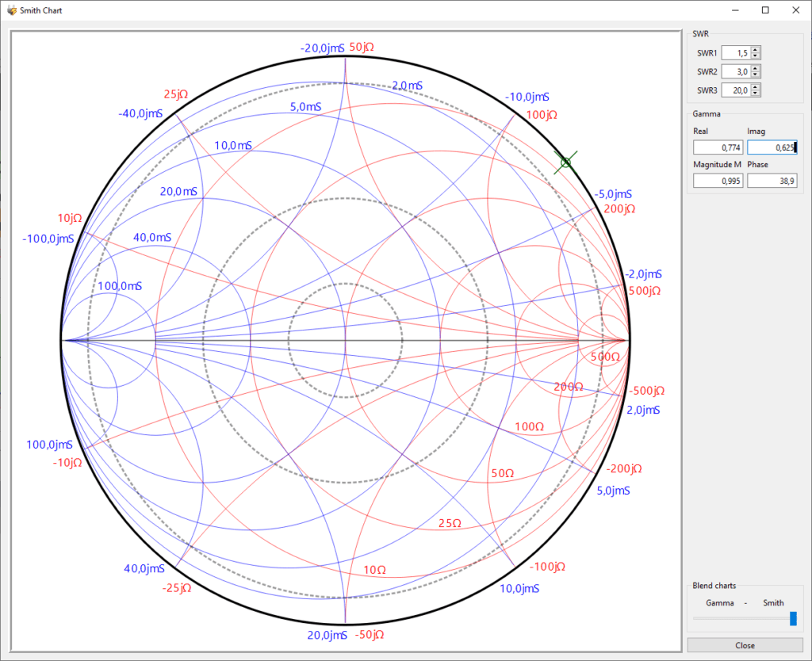
Task: Click the 2,0mS conductance label
Action: [407, 86]
